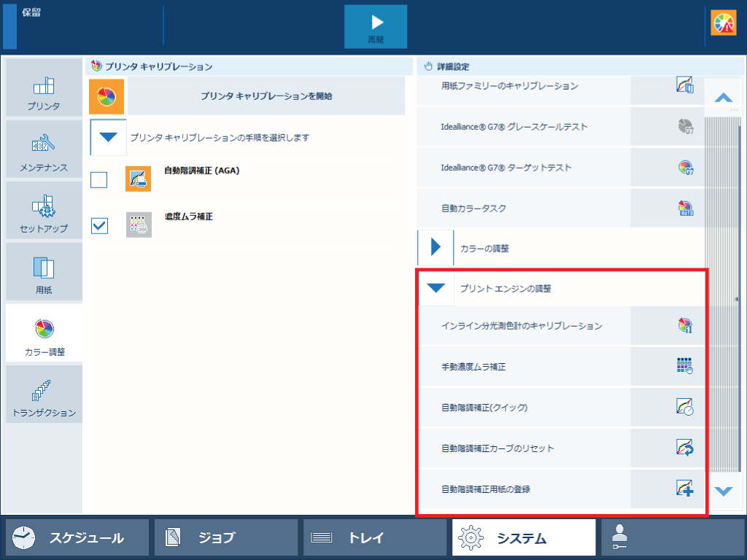Click the manual density unevenness grid icon
The image size is (747, 560).
(684, 366)
